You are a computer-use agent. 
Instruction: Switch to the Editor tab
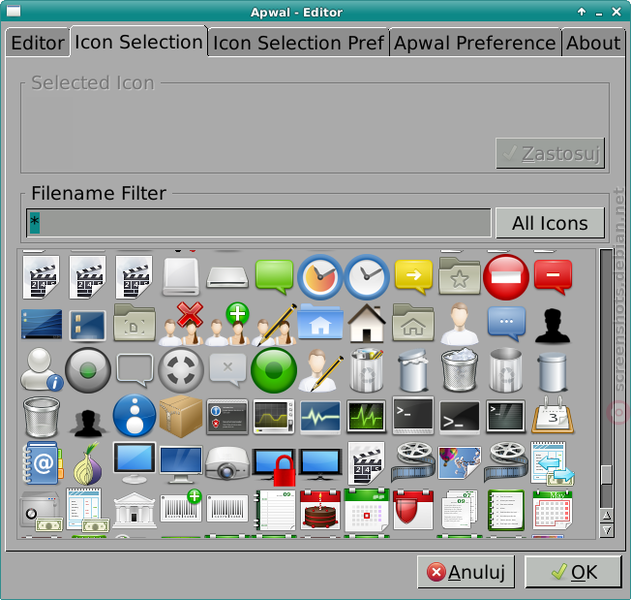coord(37,42)
